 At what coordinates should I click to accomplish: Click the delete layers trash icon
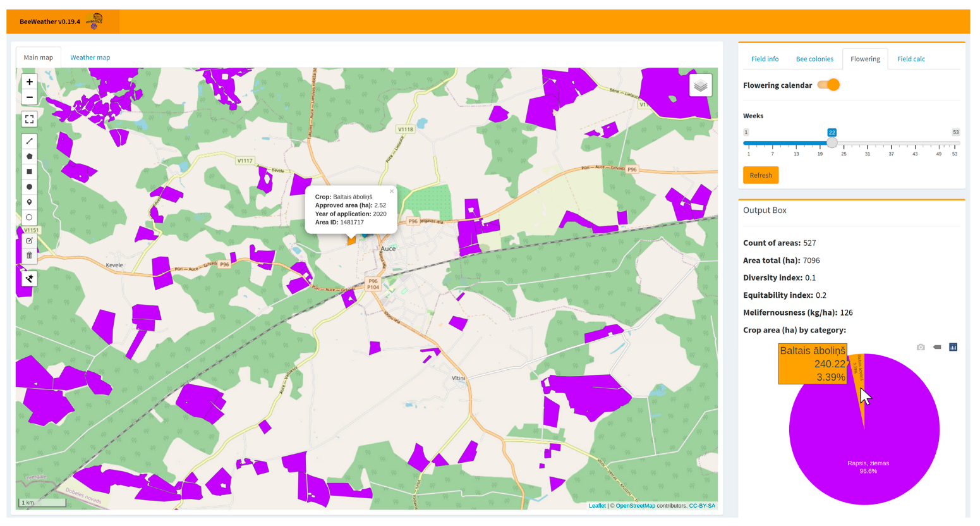coord(29,255)
